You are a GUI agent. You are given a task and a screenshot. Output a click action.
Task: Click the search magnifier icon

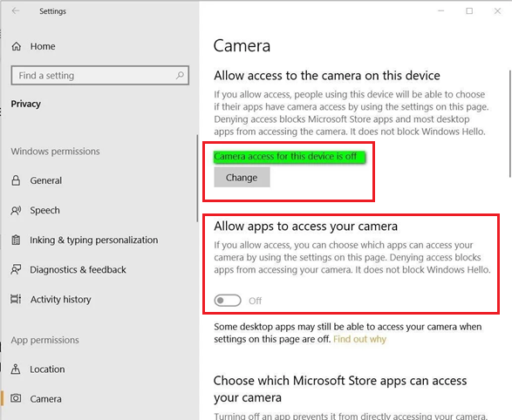(180, 76)
